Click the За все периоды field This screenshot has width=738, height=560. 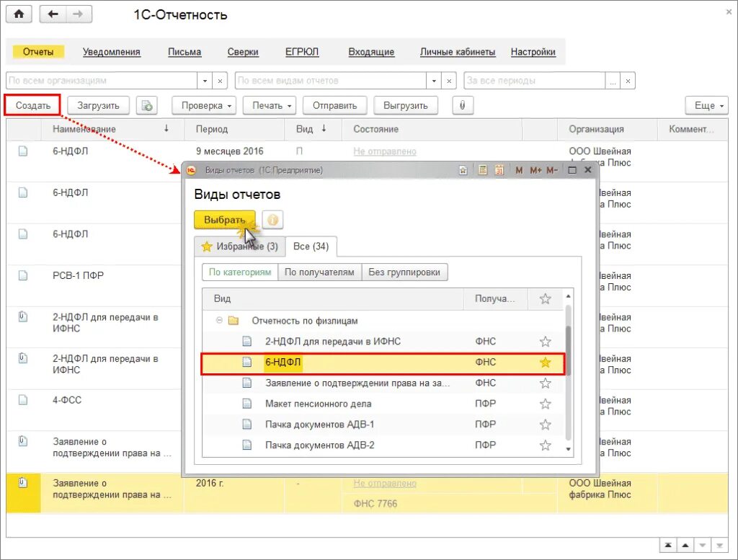534,81
